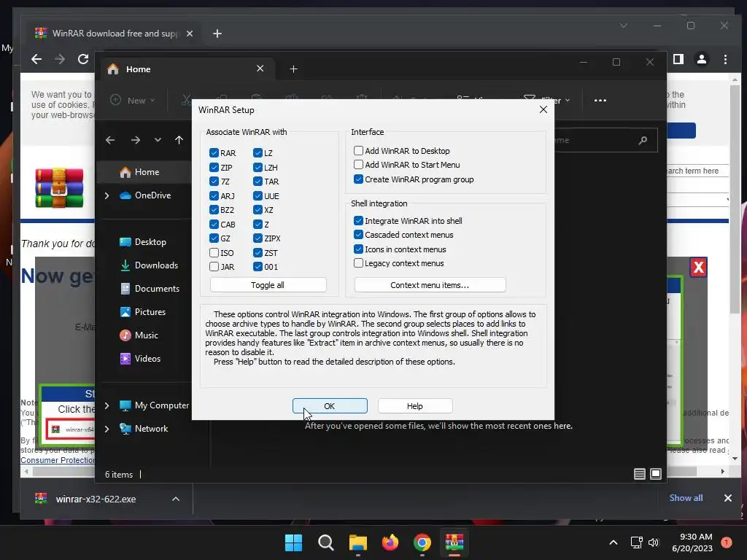Viewport: 747px width, 560px height.
Task: Switch File Explorer to large icons view
Action: (x=656, y=474)
